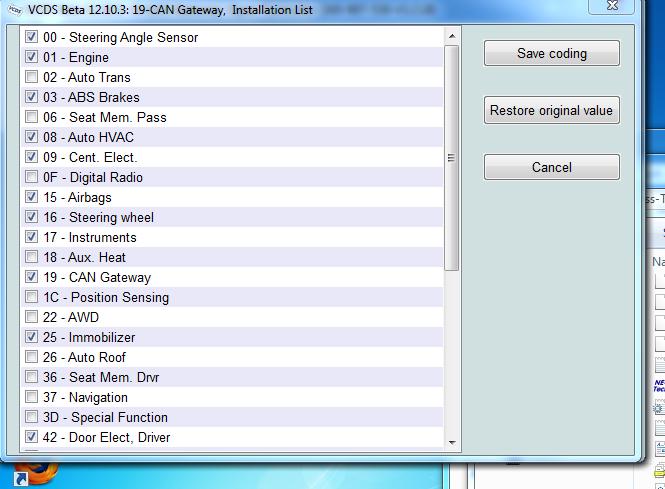
Task: Toggle 15 - Airbags checkbox
Action: click(31, 196)
